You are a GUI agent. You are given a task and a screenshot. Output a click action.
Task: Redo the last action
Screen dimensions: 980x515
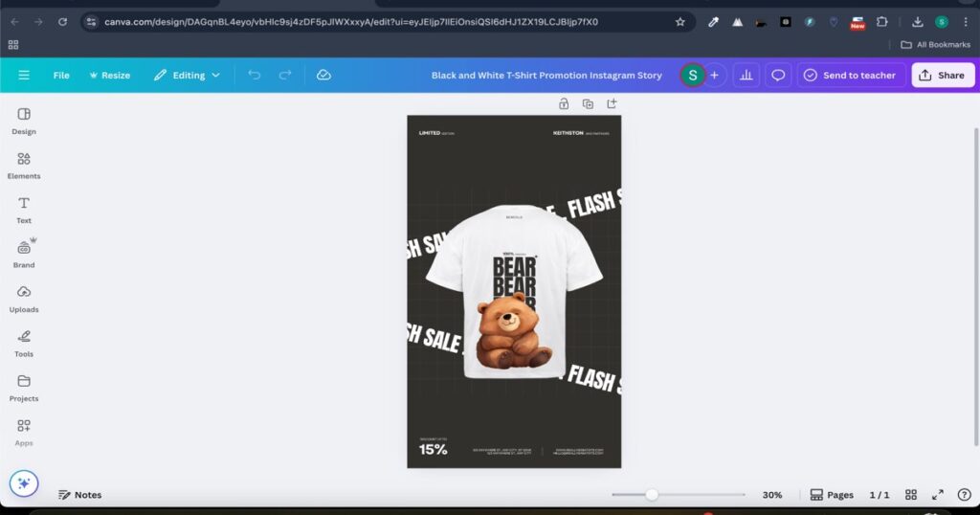tap(285, 75)
